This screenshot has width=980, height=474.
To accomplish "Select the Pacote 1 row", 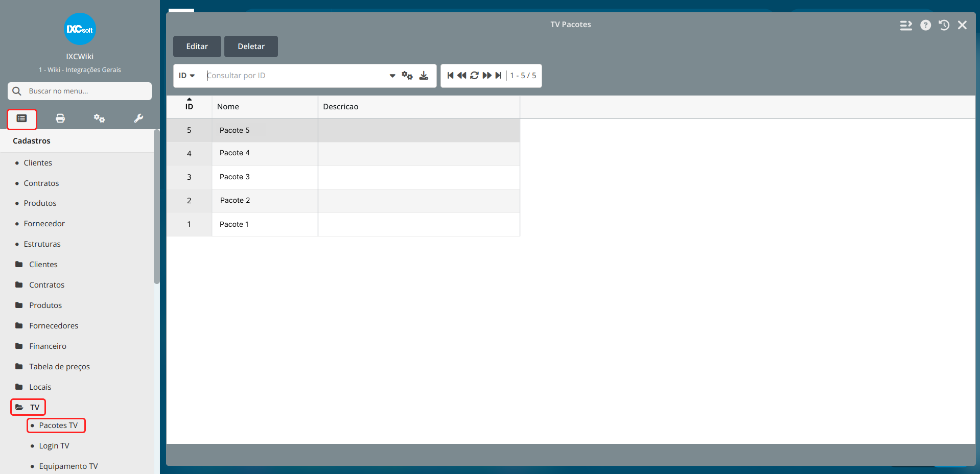I will [343, 224].
